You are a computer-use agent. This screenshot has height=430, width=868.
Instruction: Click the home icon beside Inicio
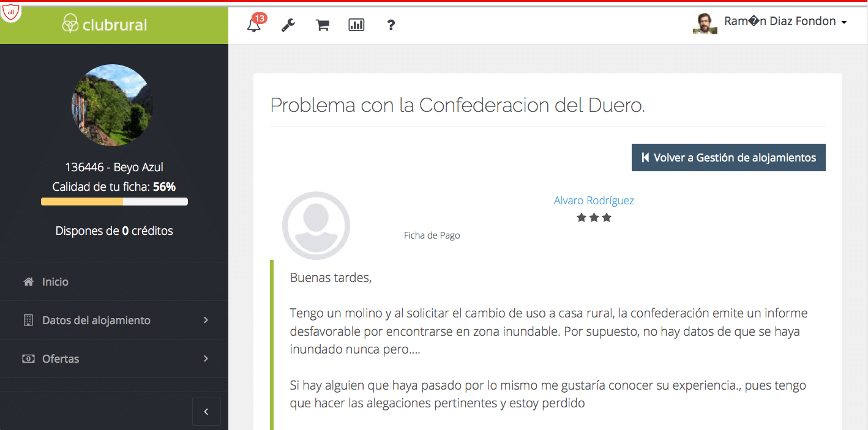pyautogui.click(x=28, y=282)
